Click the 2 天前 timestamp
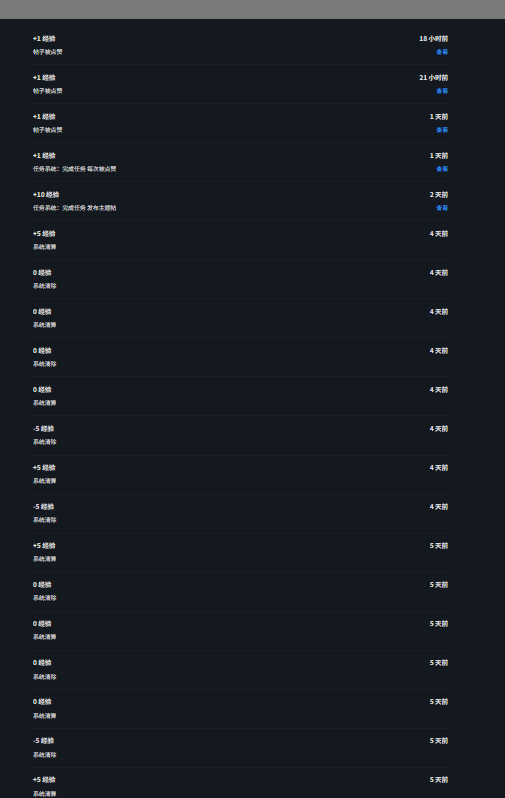Viewport: 505px width, 798px height. click(x=439, y=194)
